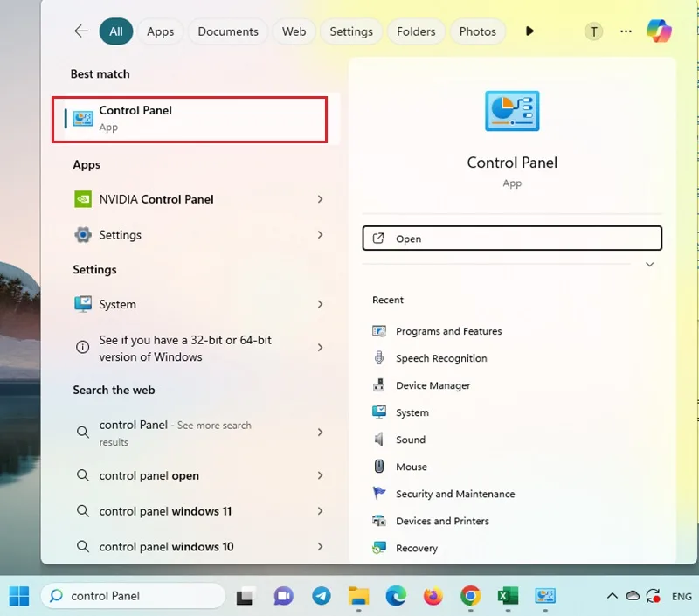The width and height of the screenshot is (699, 616).
Task: Open the Windows Start button
Action: pyautogui.click(x=18, y=596)
